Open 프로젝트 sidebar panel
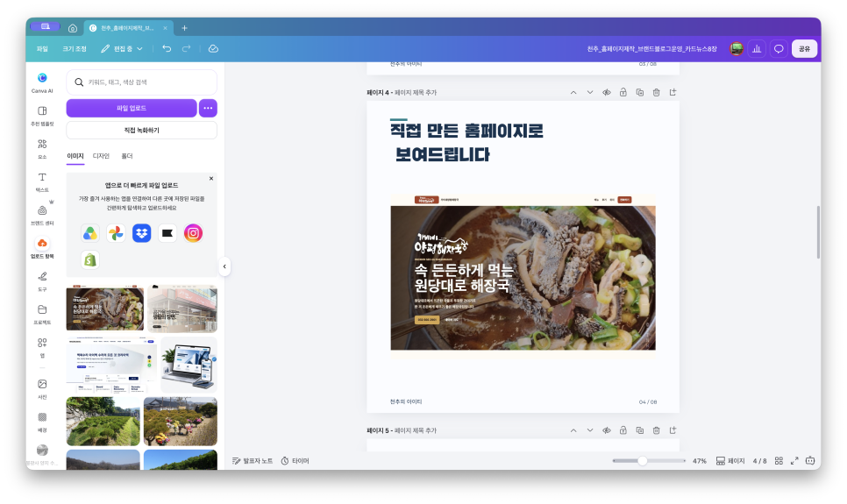 (42, 315)
